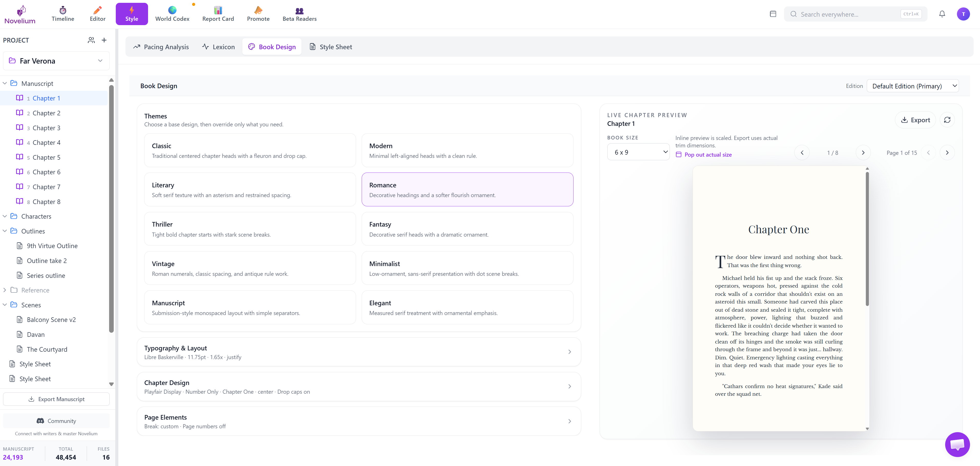
Task: Open the Timeline view
Action: [x=63, y=14]
